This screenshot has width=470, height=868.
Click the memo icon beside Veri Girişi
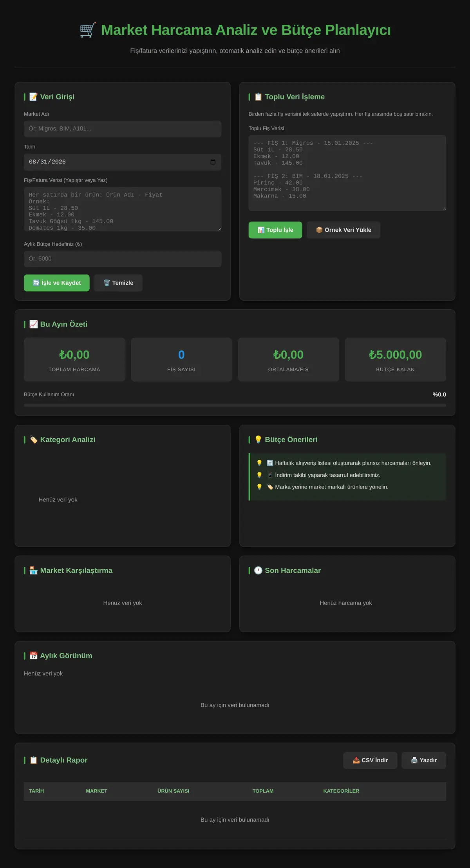(x=34, y=97)
